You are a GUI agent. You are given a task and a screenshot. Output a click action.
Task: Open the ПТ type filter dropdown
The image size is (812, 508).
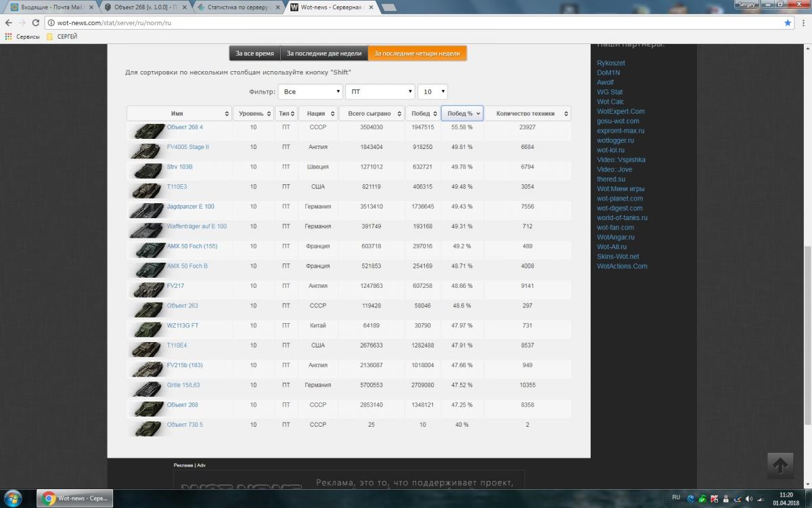click(x=380, y=91)
